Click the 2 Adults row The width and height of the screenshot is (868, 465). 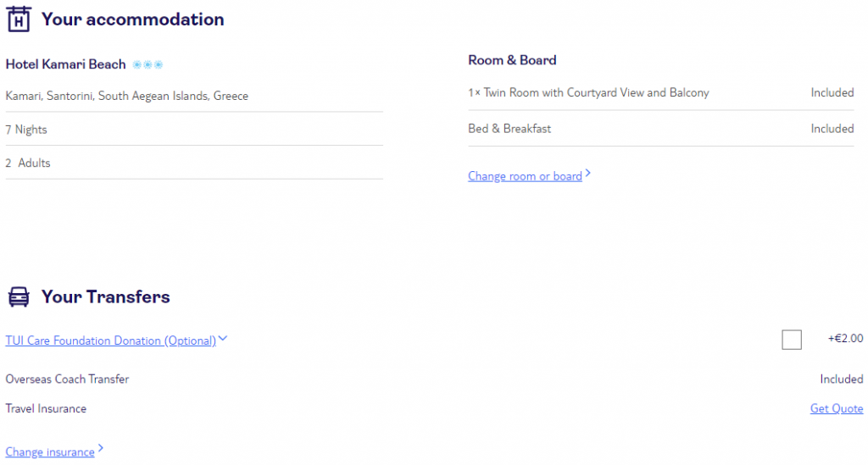pos(194,163)
